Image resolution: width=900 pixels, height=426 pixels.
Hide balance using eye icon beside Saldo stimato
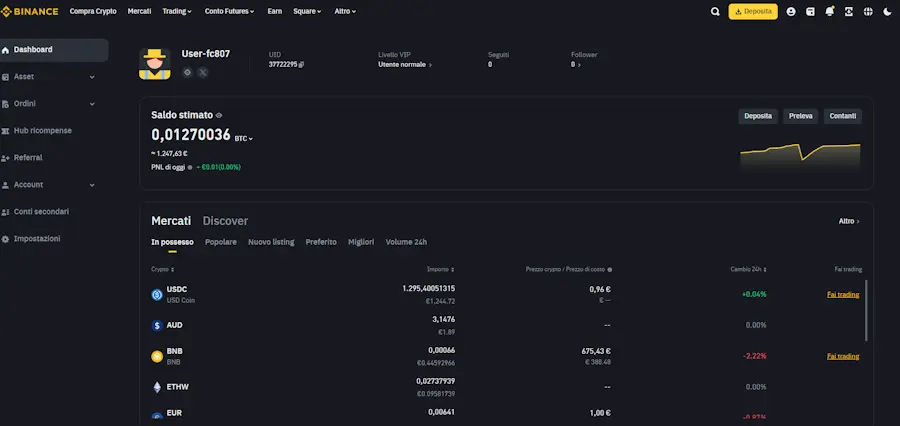click(219, 116)
